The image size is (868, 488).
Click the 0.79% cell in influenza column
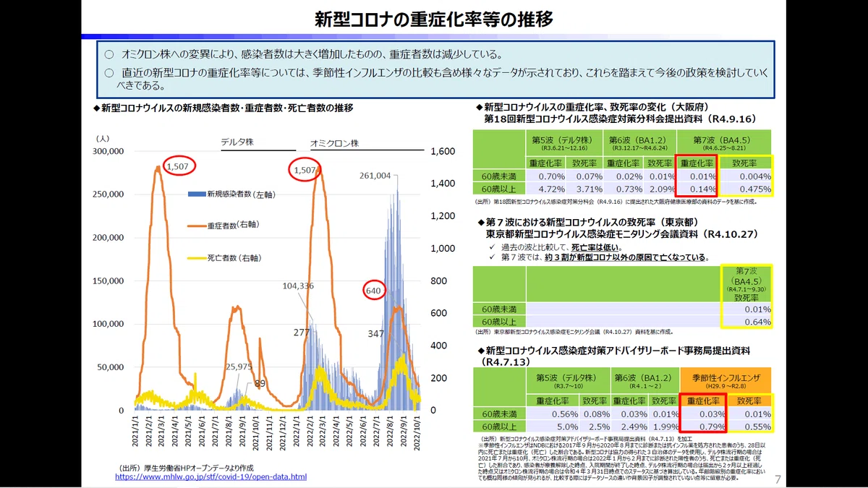tap(702, 427)
